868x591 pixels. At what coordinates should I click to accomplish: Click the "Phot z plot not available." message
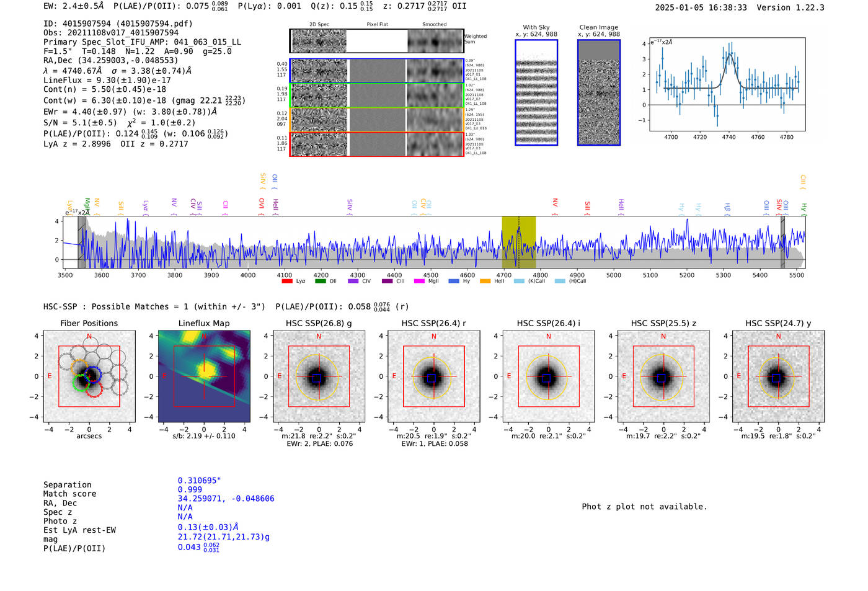(645, 507)
